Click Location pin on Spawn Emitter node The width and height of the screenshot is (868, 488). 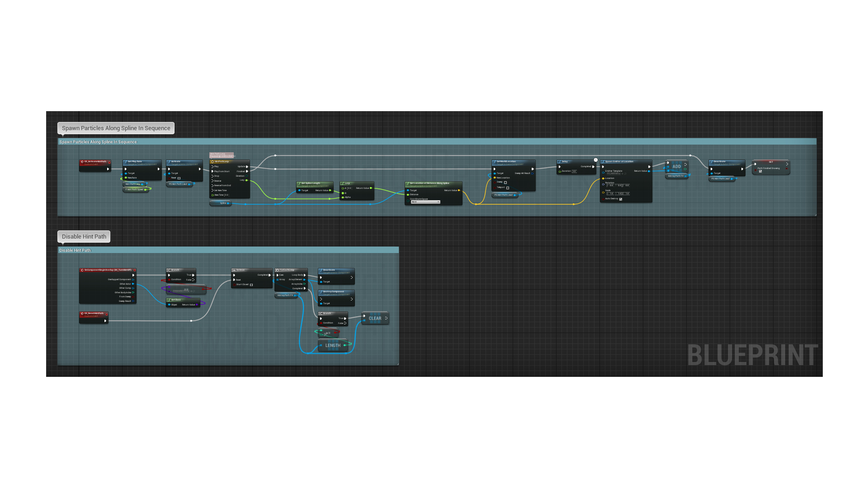pos(603,178)
